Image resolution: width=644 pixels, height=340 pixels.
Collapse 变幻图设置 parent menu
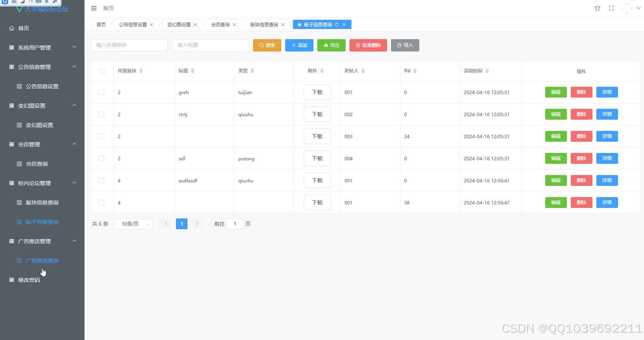click(x=42, y=106)
